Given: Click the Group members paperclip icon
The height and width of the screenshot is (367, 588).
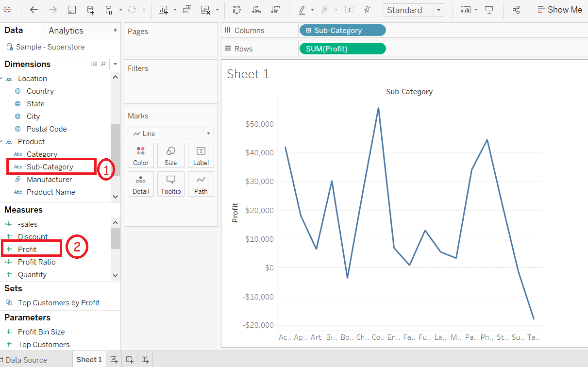Looking at the screenshot, I should [325, 10].
